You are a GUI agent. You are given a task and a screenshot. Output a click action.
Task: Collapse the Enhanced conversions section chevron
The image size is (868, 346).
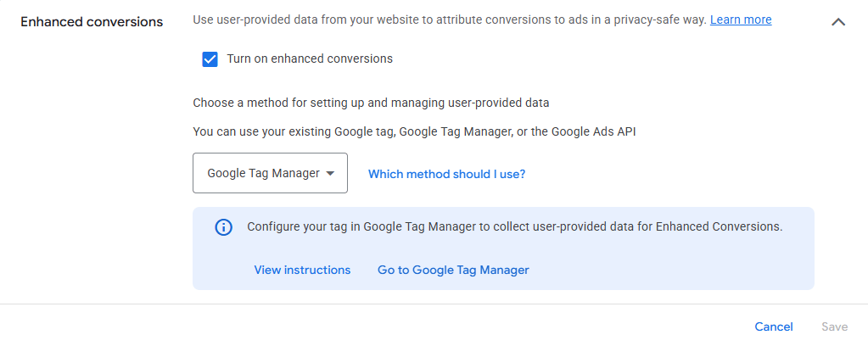click(838, 22)
